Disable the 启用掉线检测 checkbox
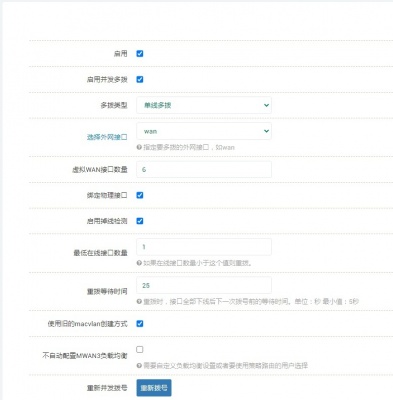 pos(140,221)
